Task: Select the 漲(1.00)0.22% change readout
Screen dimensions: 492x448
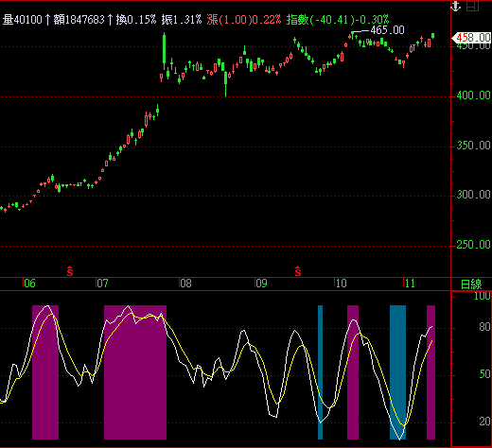Action: point(244,20)
